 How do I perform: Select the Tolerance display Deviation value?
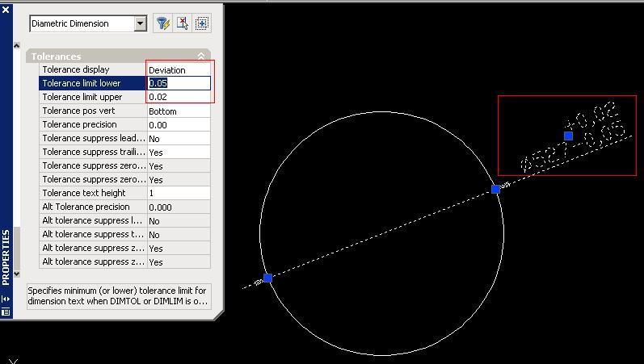pos(179,69)
